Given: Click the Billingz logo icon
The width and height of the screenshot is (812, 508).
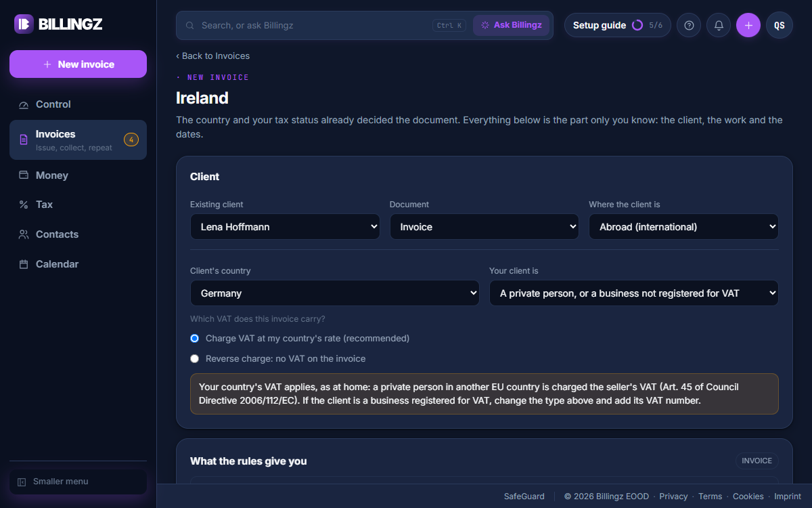Looking at the screenshot, I should 24,24.
